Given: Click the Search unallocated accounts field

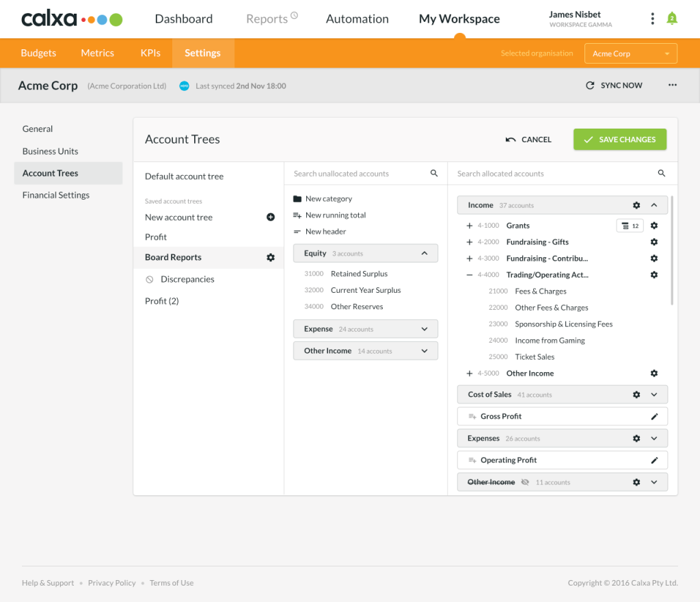Looking at the screenshot, I should 366,173.
